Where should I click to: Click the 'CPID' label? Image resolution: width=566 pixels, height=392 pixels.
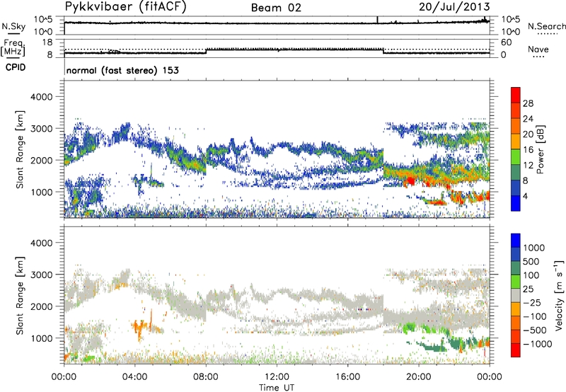(16, 67)
